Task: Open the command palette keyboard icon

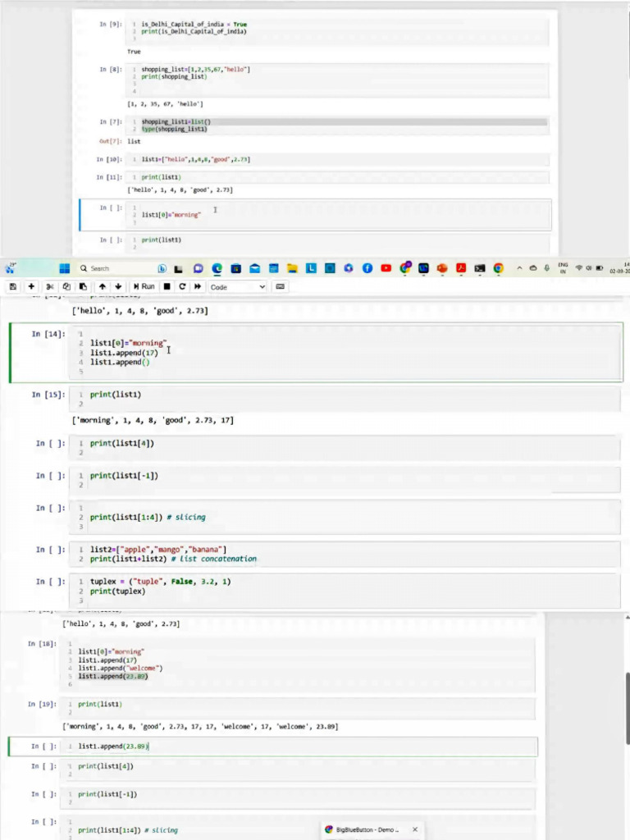Action: coord(280,286)
